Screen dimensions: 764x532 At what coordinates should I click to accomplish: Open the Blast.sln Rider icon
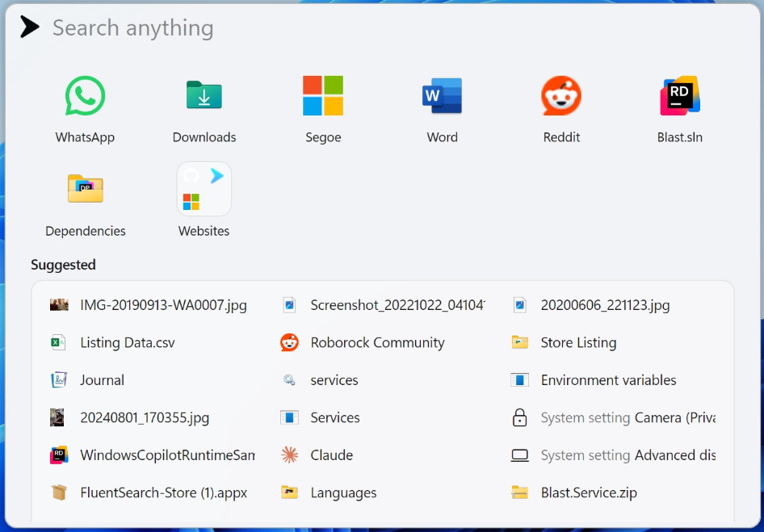click(680, 95)
